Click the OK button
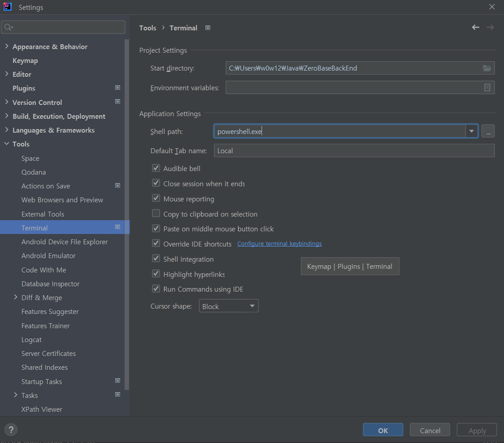This screenshot has width=504, height=443. (x=383, y=430)
